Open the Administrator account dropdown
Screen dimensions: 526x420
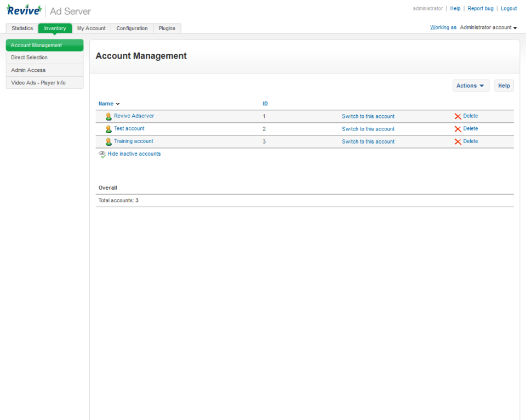(487, 27)
